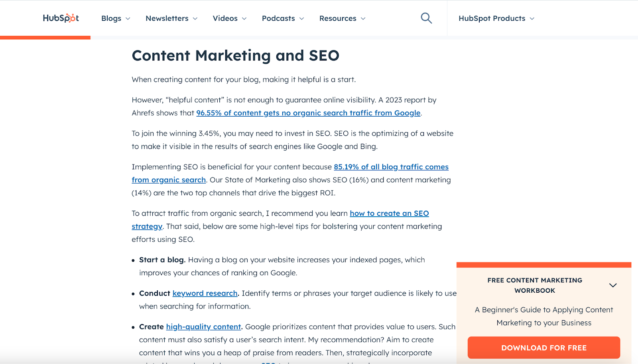Expand the Resources dropdown
This screenshot has height=364, width=638.
click(x=342, y=19)
